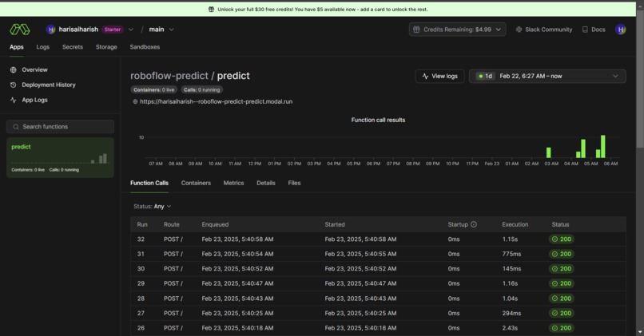Click the Execution column header

[515, 224]
